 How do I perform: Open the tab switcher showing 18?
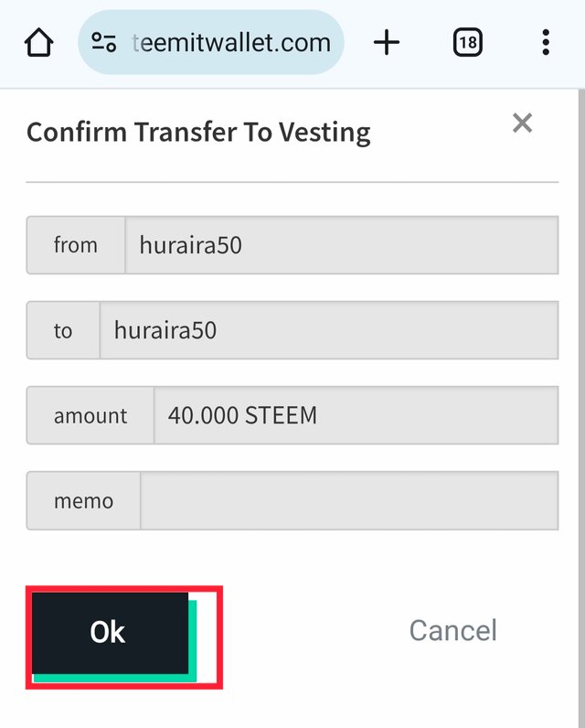click(x=467, y=42)
